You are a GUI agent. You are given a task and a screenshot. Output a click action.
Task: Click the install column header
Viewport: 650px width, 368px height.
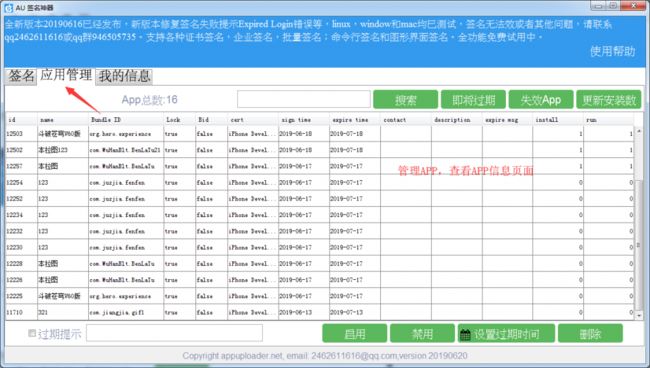pos(558,120)
